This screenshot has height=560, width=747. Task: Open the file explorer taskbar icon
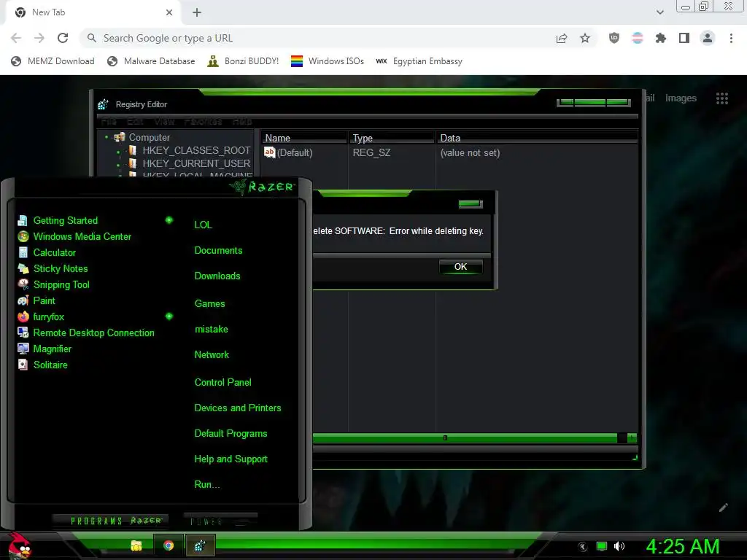[136, 545]
